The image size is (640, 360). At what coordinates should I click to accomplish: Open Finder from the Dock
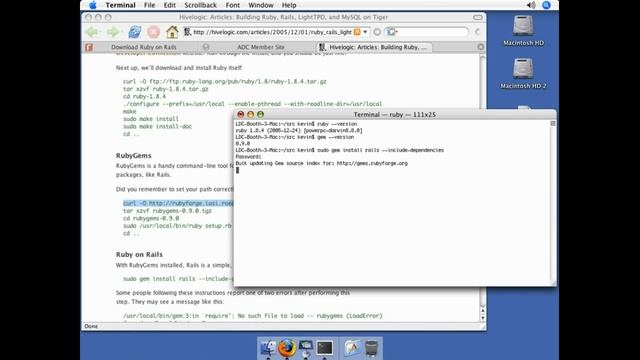click(x=268, y=348)
